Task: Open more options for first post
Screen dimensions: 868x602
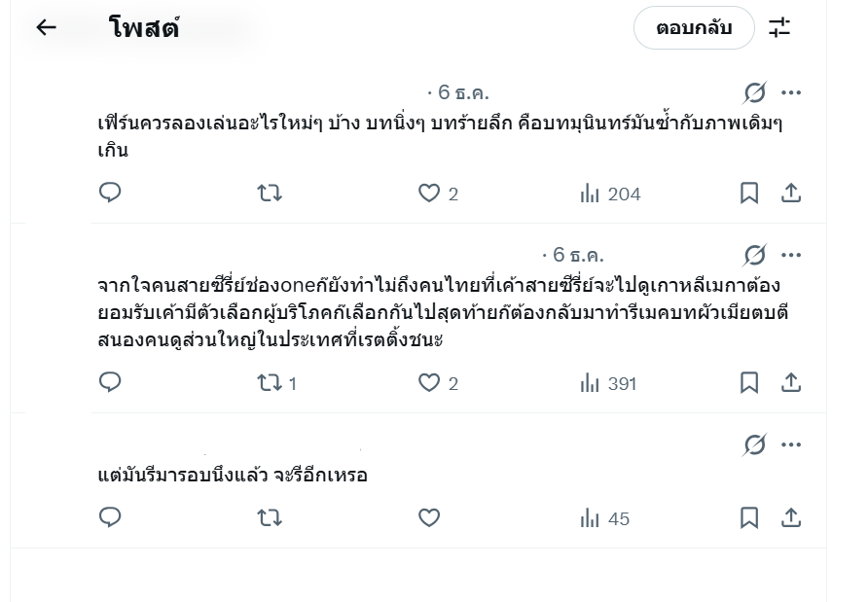Action: (x=791, y=92)
